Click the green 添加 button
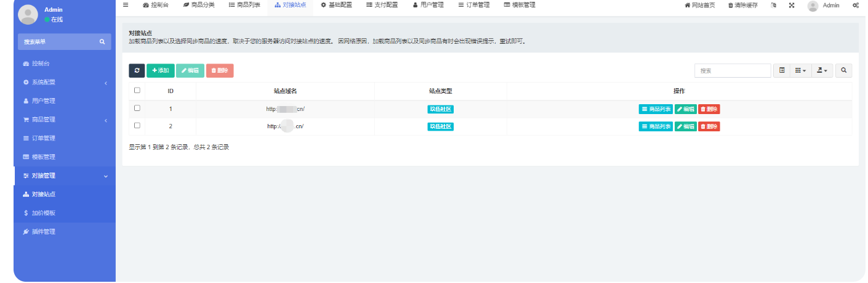 click(161, 70)
